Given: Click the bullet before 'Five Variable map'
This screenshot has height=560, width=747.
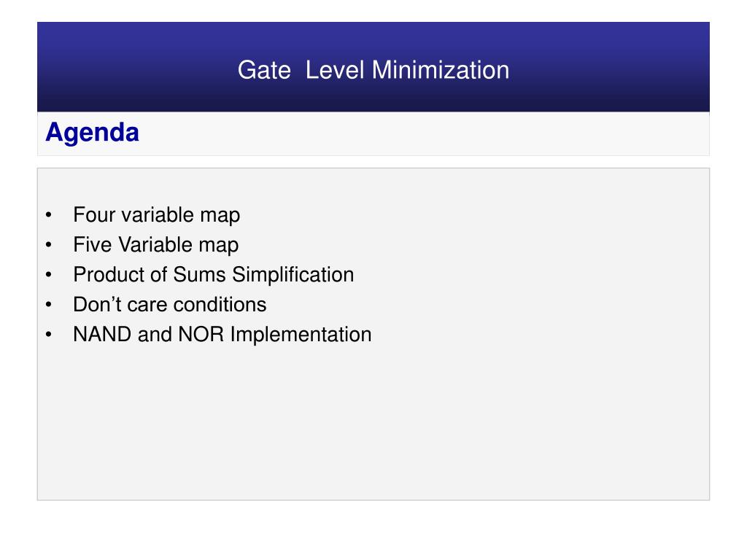Looking at the screenshot, I should 49,245.
